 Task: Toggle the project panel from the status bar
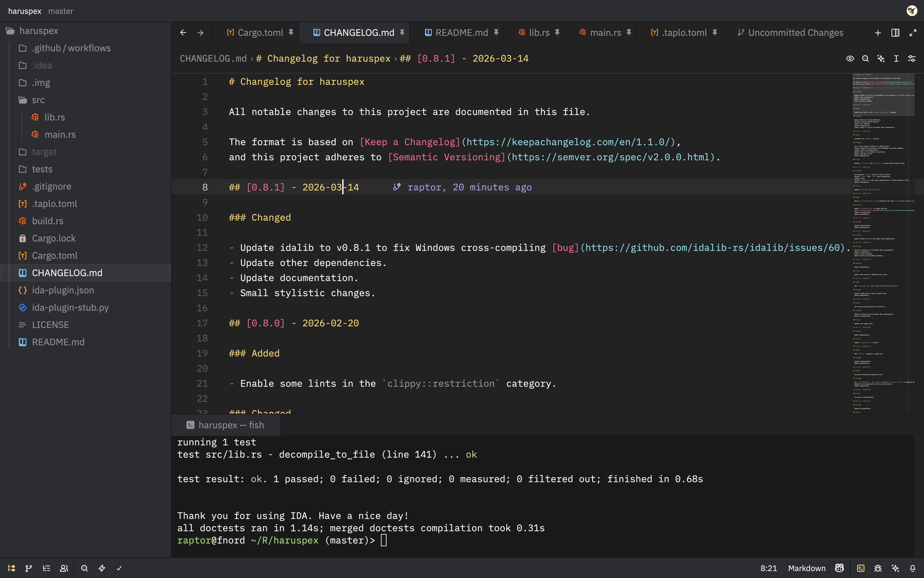[x=11, y=569]
